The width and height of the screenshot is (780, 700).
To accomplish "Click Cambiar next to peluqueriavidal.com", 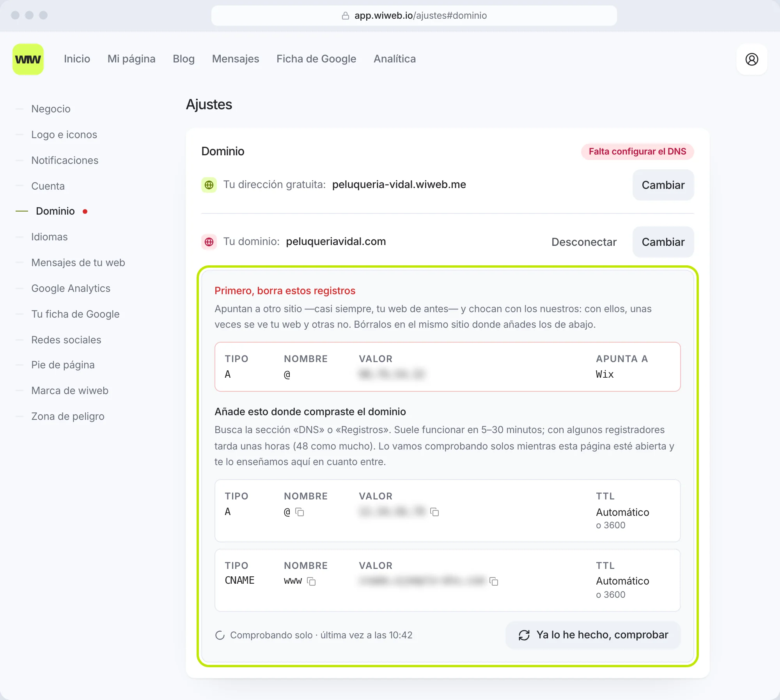I will tap(663, 242).
